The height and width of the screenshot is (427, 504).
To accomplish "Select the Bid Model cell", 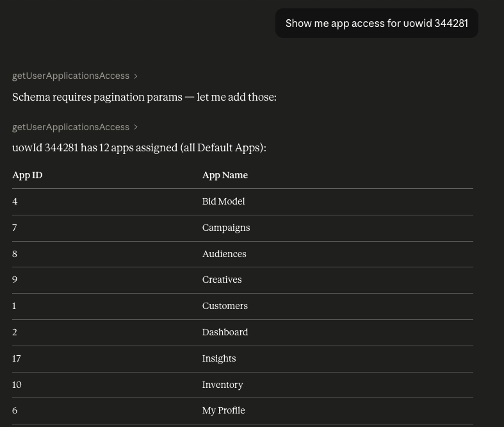I will [x=224, y=201].
